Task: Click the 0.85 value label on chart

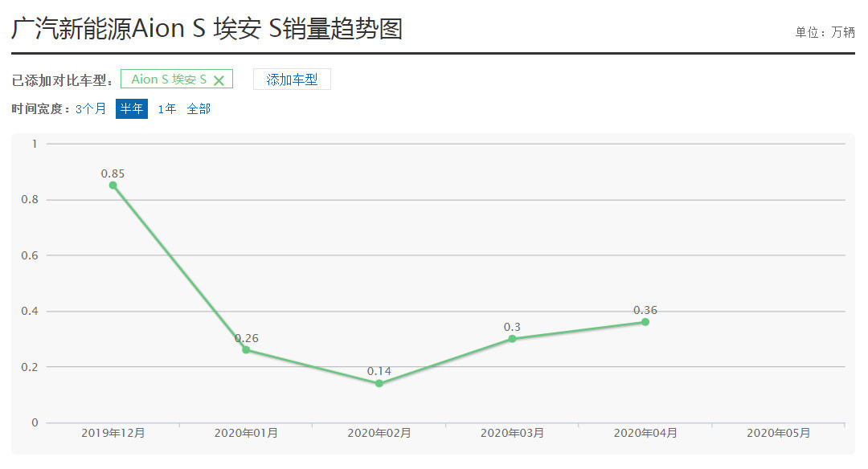Action: (113, 173)
